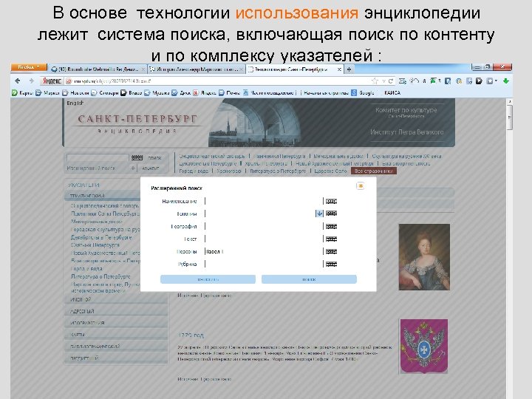Viewport: 532px width, 399px height.
Task: Expand the Адресный index section
Action: [116, 311]
